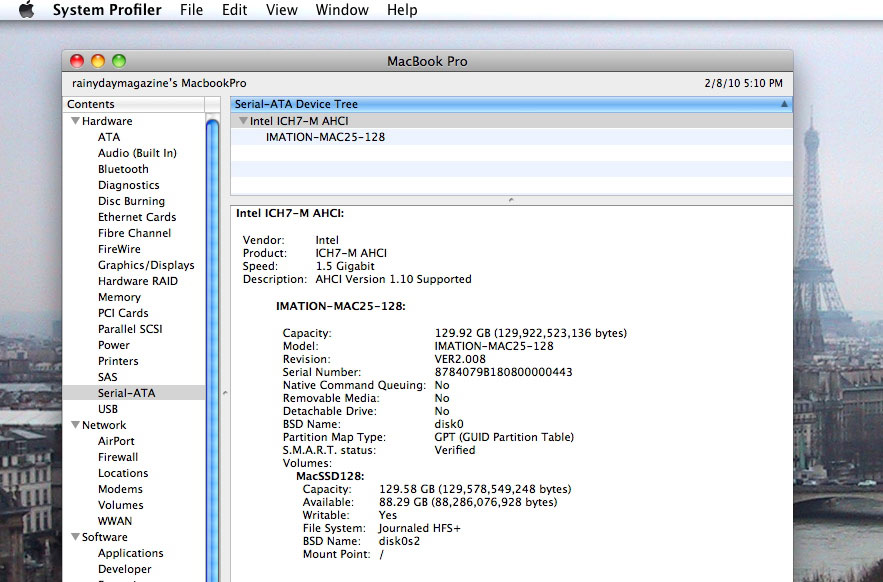
Task: Collapse the Software section triangle
Action: coord(75,537)
